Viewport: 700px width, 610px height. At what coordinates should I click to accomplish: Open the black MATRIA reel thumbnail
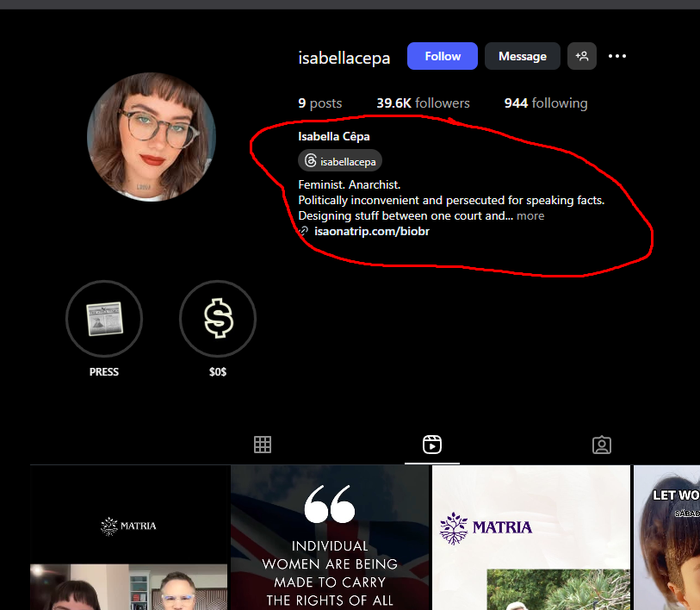tap(129, 538)
